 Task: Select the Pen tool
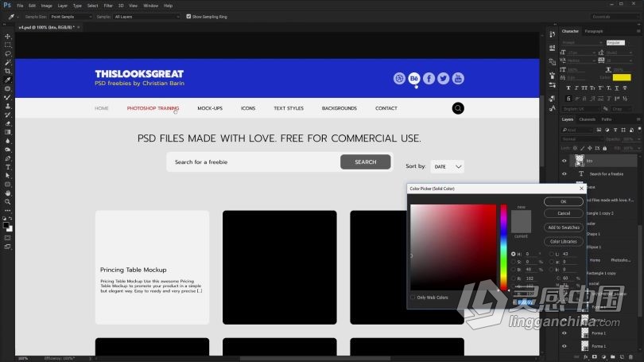coord(7,158)
